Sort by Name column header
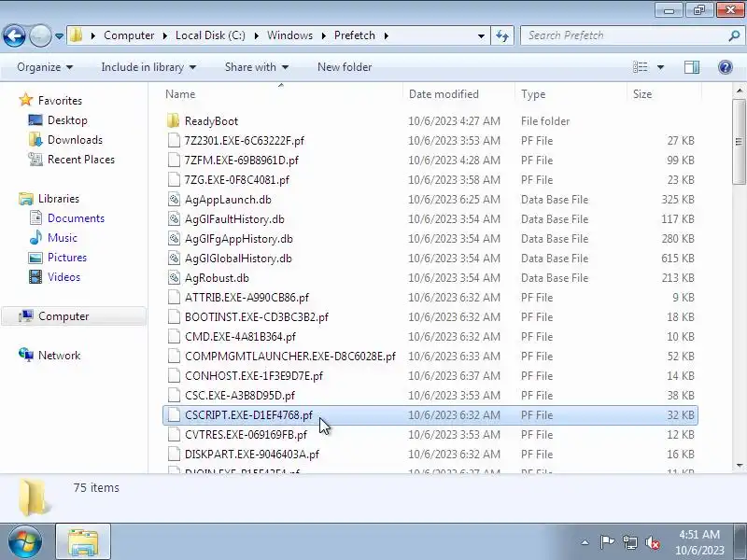This screenshot has width=747, height=560. tap(180, 94)
